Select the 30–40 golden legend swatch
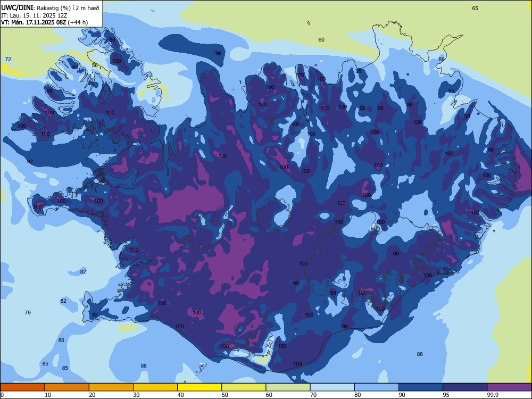This screenshot has width=532, height=399. pos(155,387)
